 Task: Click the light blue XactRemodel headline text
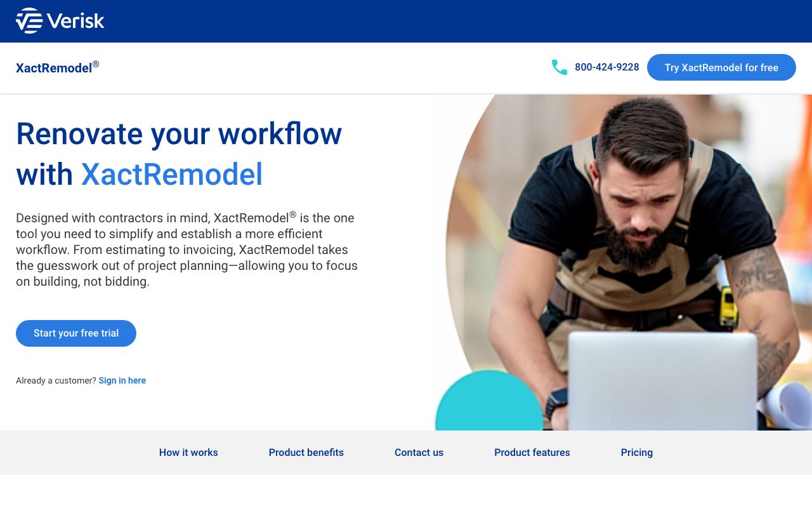pos(172,175)
